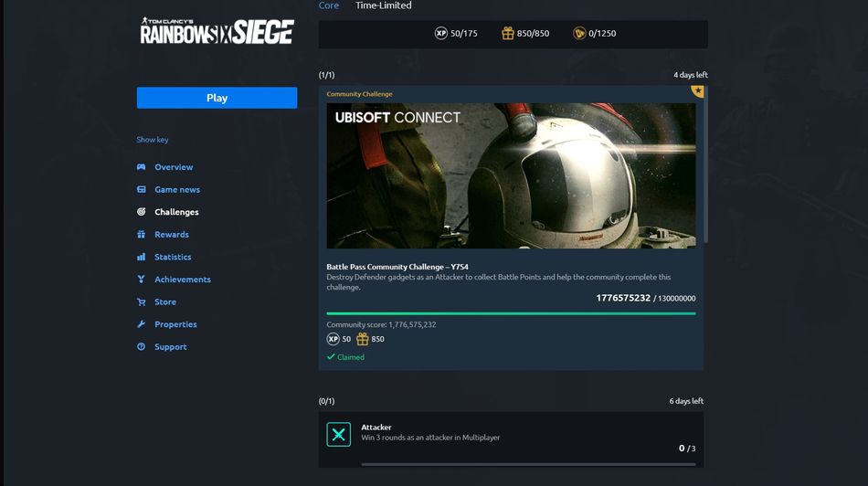Click the Game news newspaper icon
The width and height of the screenshot is (868, 486).
pyautogui.click(x=141, y=189)
